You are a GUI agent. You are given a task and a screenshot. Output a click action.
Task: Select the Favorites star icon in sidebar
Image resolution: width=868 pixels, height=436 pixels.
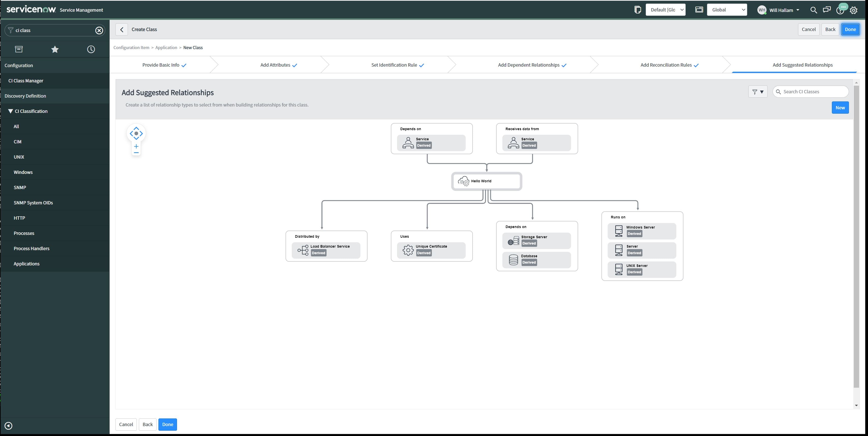point(55,49)
